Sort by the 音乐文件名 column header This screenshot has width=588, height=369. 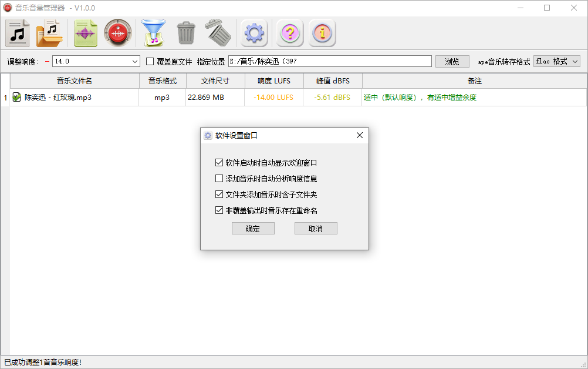pyautogui.click(x=75, y=80)
